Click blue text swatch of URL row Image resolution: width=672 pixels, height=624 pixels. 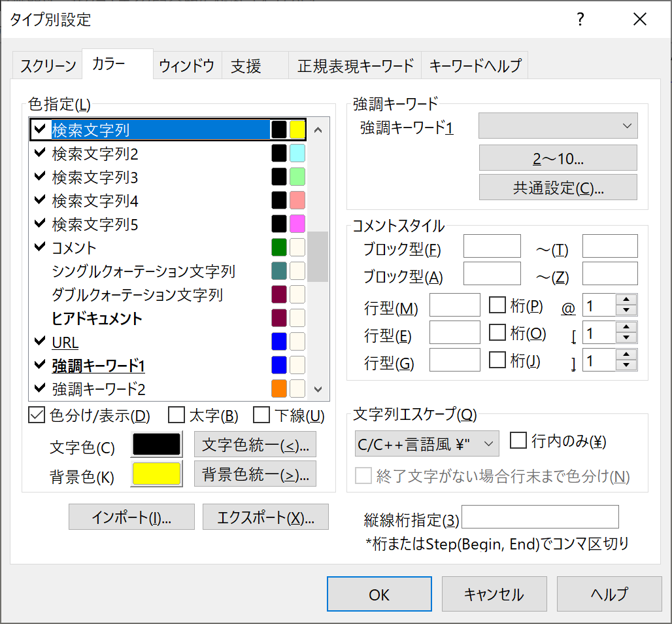tap(279, 341)
